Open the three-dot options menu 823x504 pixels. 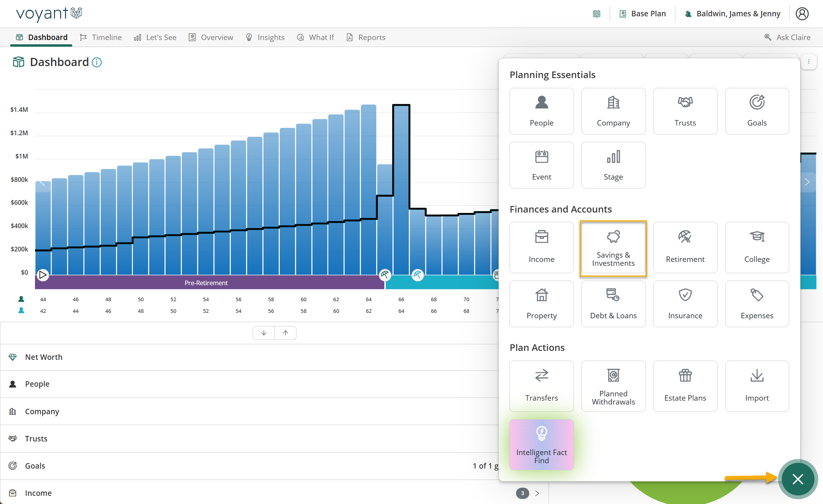(x=809, y=62)
